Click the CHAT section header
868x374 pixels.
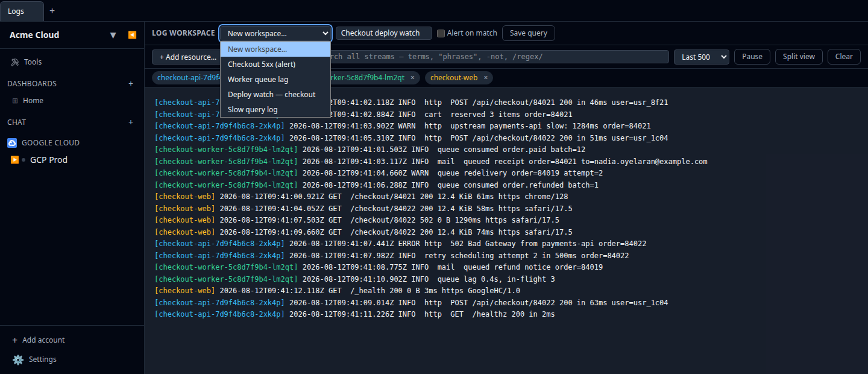pyautogui.click(x=17, y=122)
